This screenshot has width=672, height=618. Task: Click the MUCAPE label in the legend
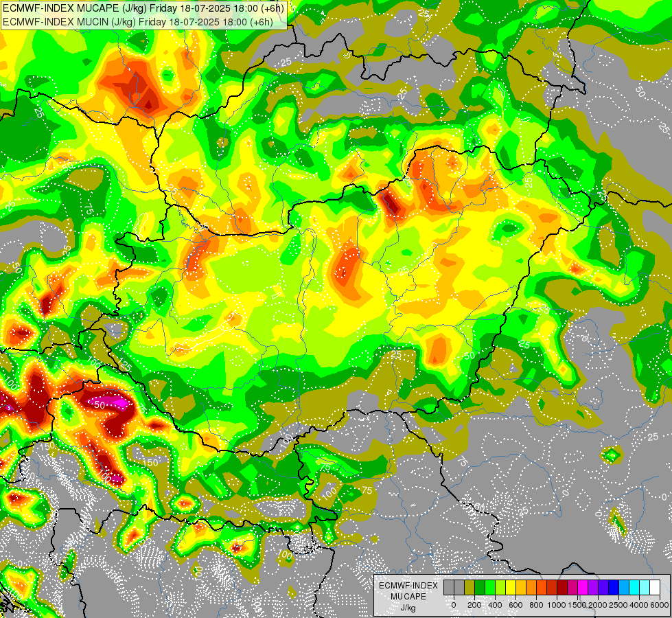408,597
